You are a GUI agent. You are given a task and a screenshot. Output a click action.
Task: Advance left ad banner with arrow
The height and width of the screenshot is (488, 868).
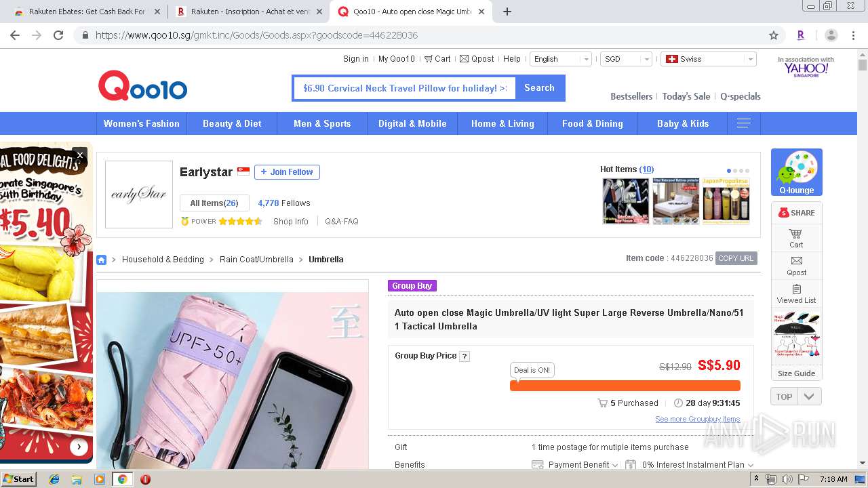click(x=79, y=447)
